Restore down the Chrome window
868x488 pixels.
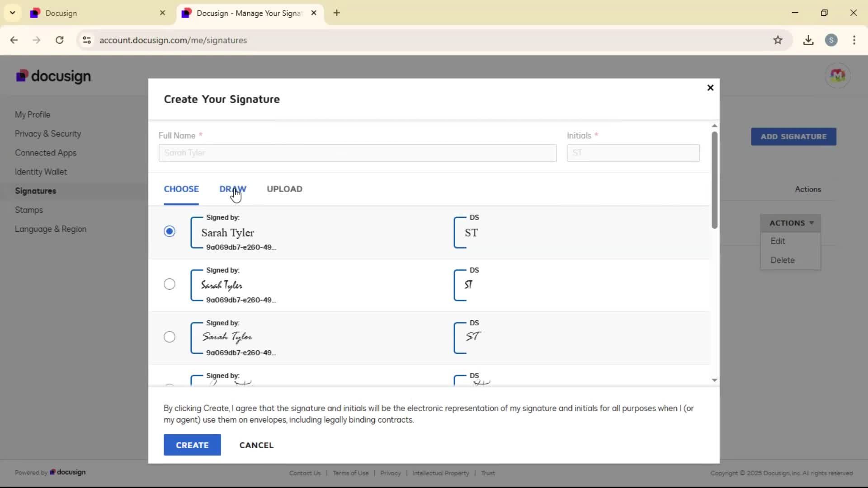pyautogui.click(x=824, y=13)
